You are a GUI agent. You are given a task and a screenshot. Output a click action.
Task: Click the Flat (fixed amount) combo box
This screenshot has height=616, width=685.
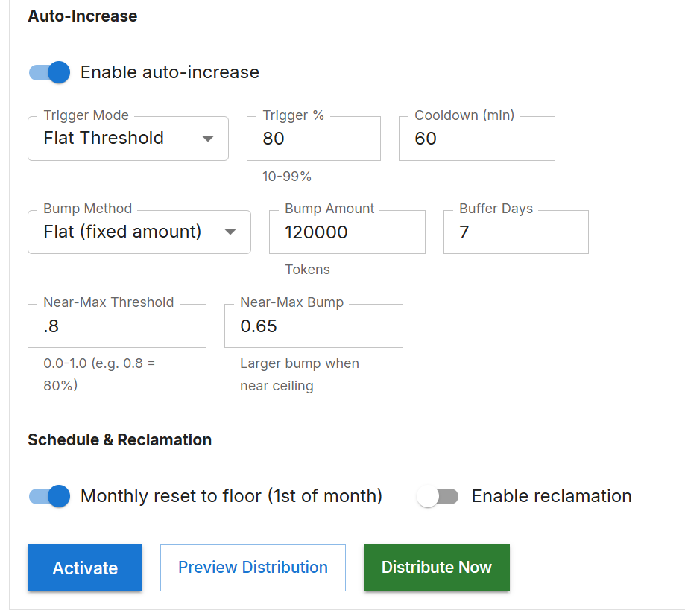pos(139,232)
